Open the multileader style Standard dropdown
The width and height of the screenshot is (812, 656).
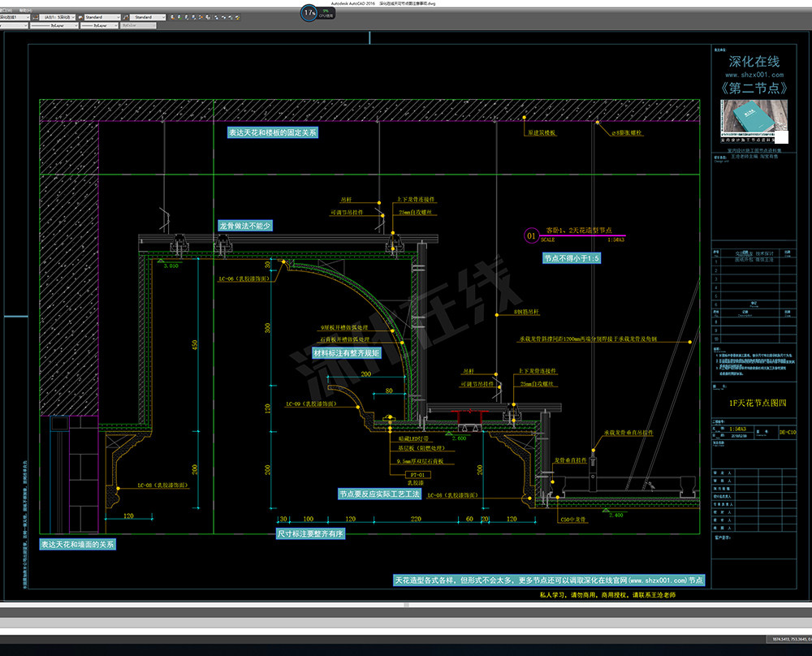tap(148, 17)
